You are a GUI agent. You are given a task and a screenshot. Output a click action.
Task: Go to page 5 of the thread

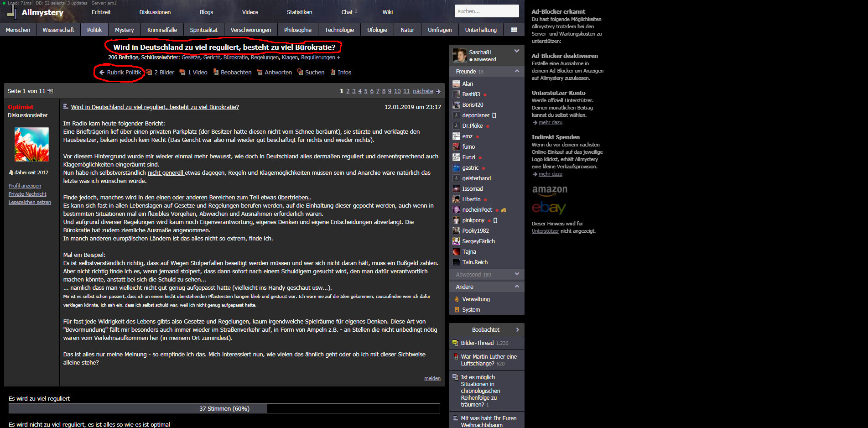pos(365,91)
